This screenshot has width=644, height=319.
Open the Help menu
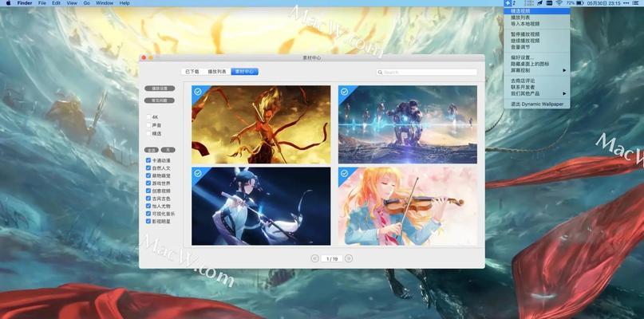pyautogui.click(x=124, y=3)
